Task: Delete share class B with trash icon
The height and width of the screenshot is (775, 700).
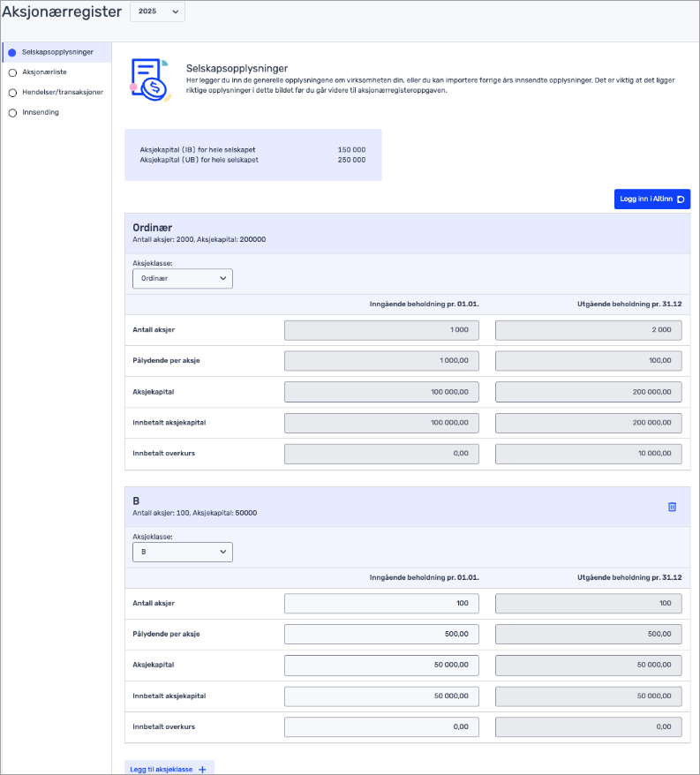Action: coord(672,507)
